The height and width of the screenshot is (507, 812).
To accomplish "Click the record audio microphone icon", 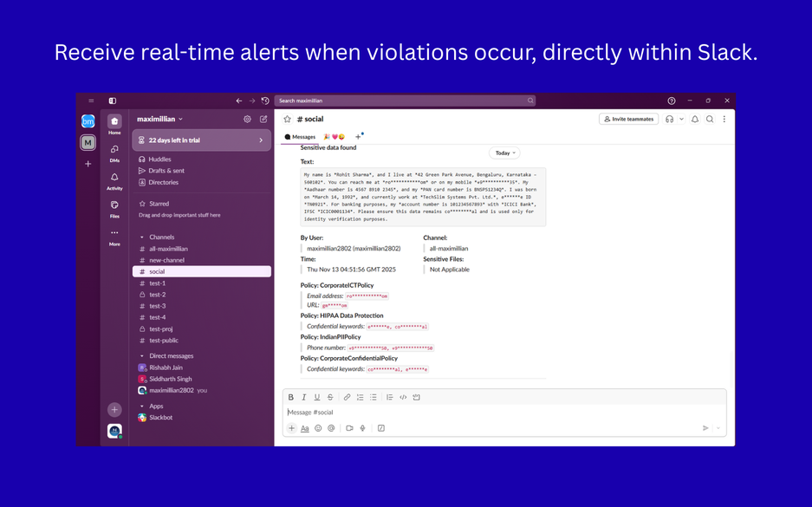I will coord(362,428).
